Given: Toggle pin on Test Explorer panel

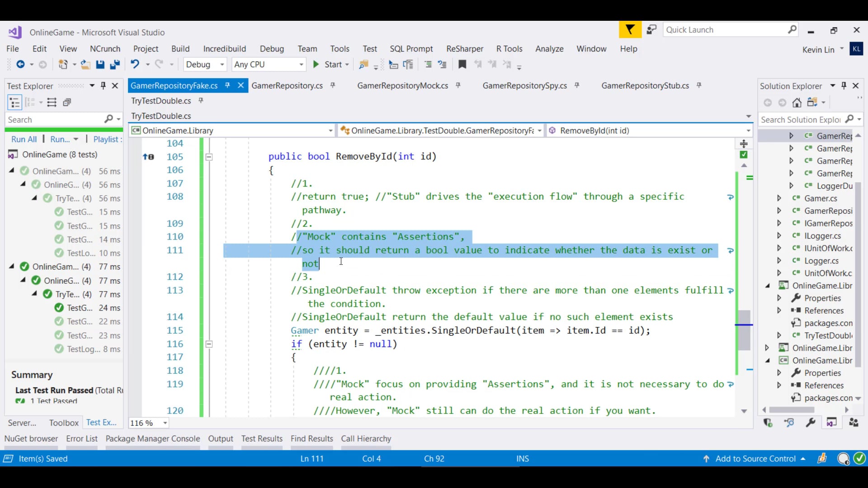Looking at the screenshot, I should point(103,85).
